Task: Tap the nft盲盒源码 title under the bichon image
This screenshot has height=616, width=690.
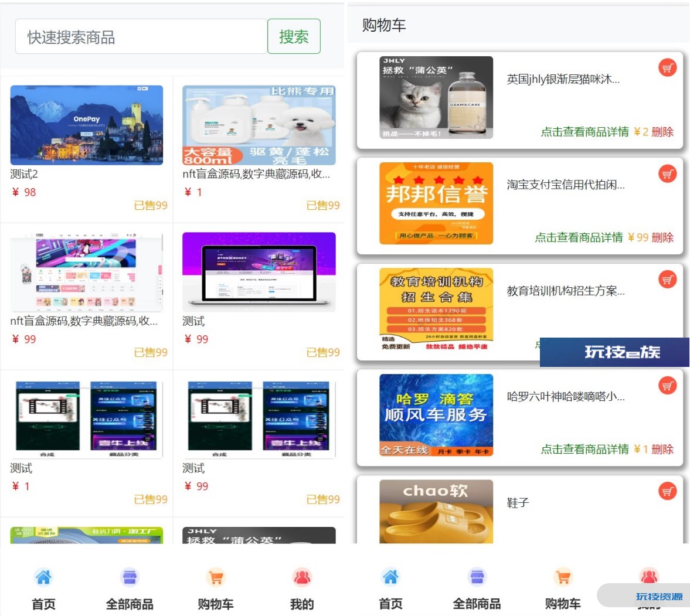Action: [x=256, y=174]
